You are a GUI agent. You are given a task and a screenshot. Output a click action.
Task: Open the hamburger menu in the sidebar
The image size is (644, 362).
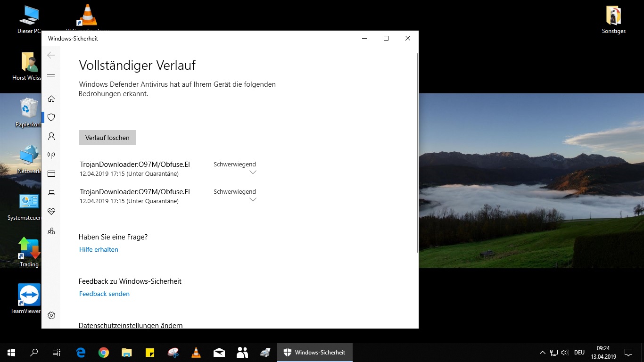[x=51, y=76]
